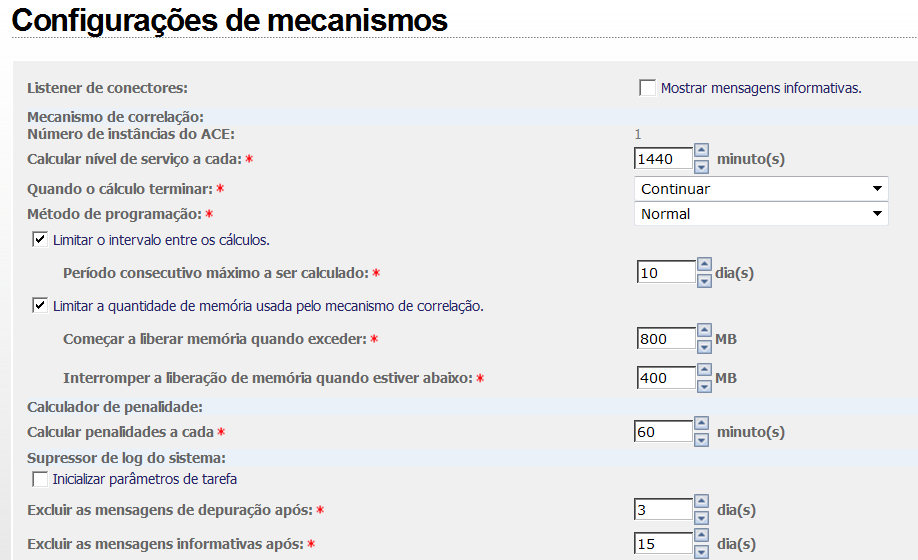Decrease maximum consecutive period days
Screen dimensions: 918x560
coord(704,280)
